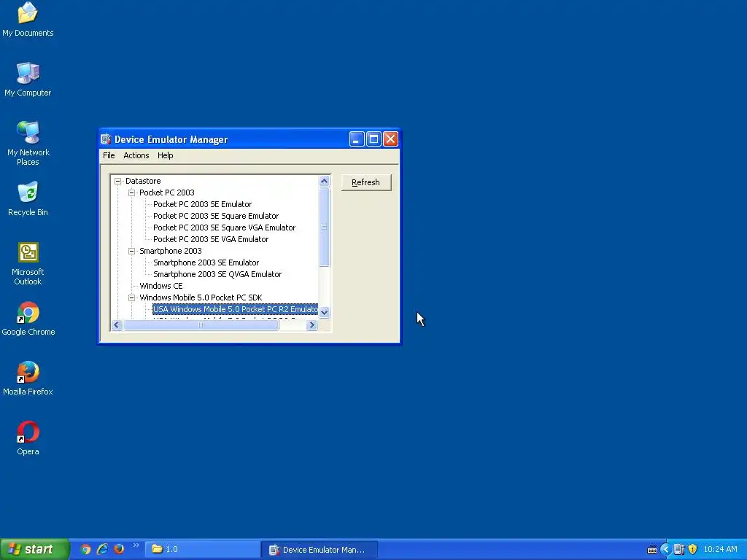Click keyboard icon in system tray
This screenshot has height=560, width=747.
pyautogui.click(x=652, y=550)
